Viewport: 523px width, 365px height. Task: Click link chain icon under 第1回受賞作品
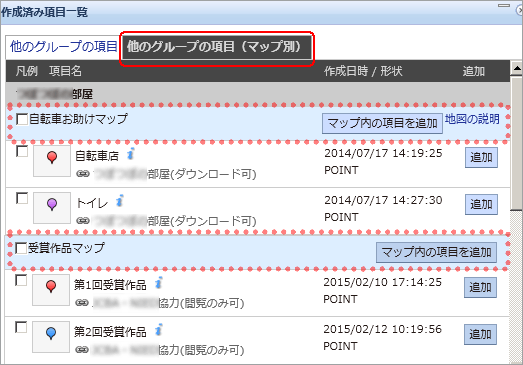pos(82,303)
